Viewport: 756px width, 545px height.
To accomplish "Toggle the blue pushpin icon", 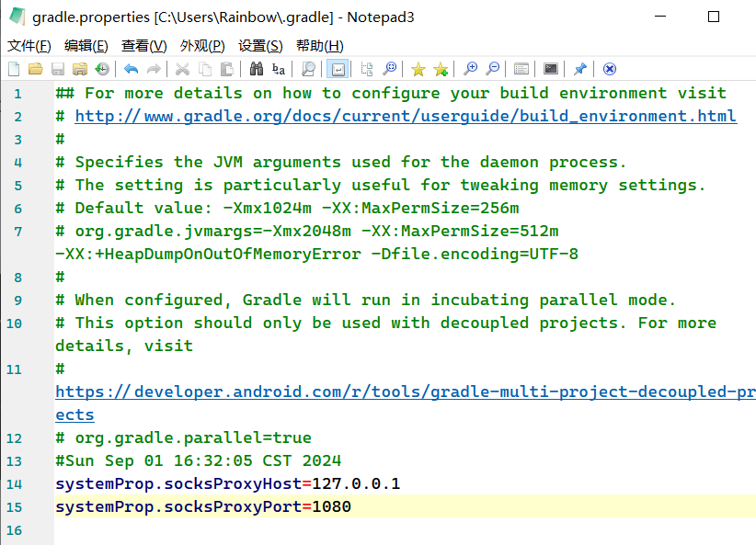I will (580, 69).
